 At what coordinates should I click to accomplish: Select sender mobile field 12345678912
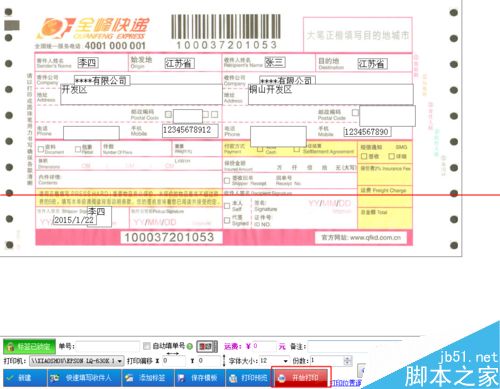tap(190, 130)
